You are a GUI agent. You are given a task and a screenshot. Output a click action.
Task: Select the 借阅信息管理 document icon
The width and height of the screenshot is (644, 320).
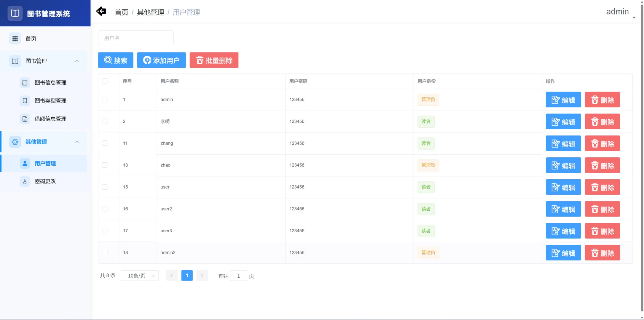(x=25, y=119)
